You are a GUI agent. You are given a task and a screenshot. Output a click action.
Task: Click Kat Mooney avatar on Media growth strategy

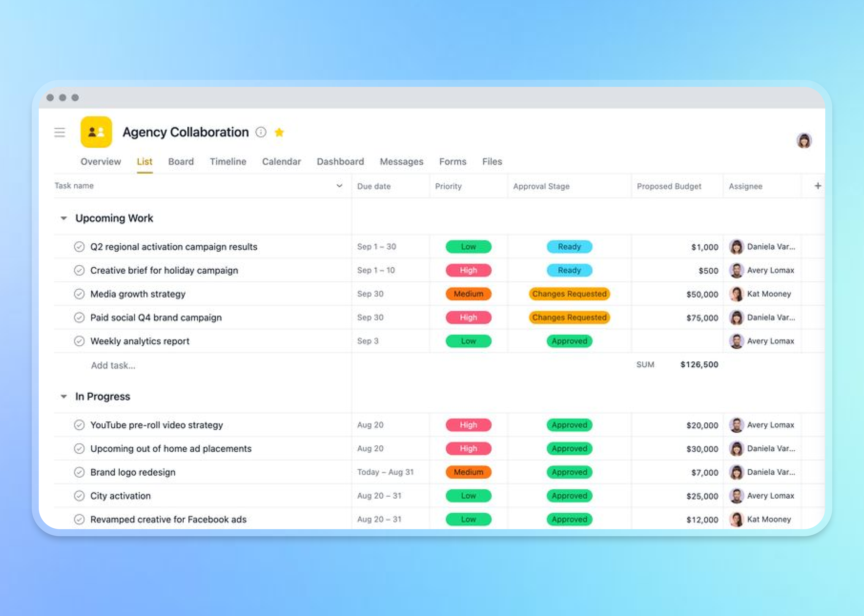point(736,294)
